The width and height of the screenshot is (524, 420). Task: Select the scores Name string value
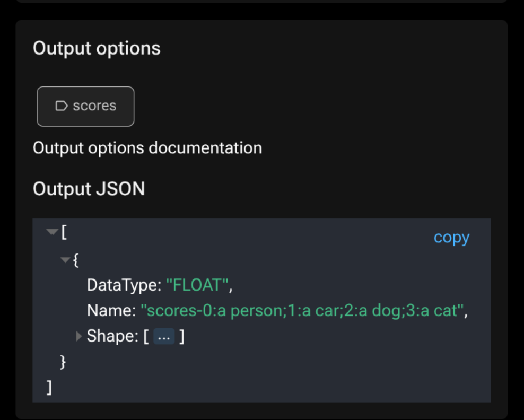(302, 310)
